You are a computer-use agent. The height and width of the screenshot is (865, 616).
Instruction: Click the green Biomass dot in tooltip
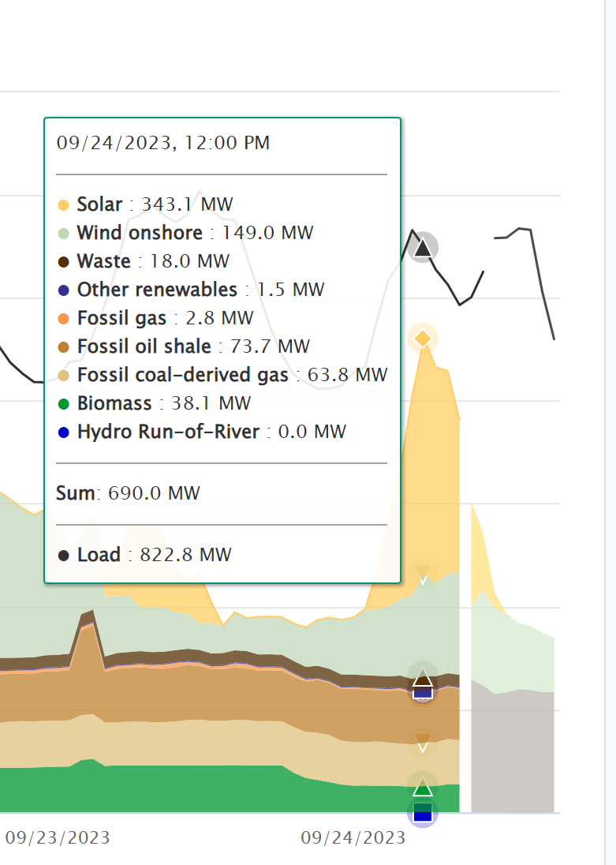click(64, 404)
